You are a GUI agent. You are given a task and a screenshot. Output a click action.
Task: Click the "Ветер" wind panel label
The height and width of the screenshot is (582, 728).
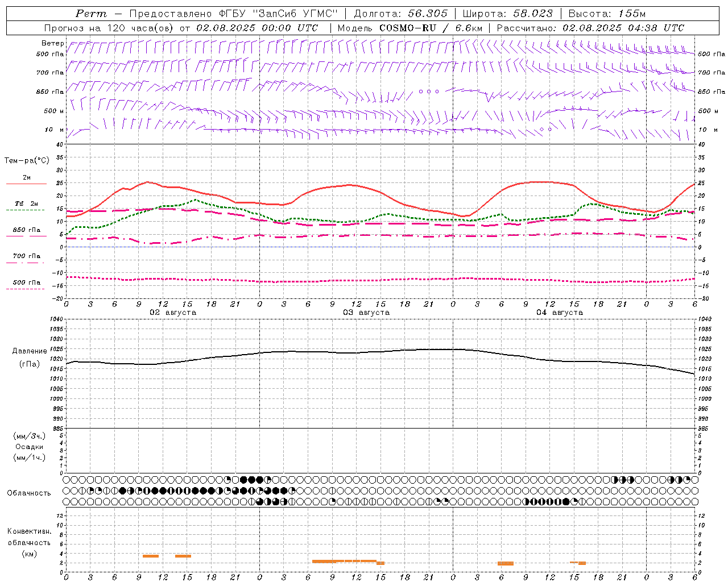(53, 43)
